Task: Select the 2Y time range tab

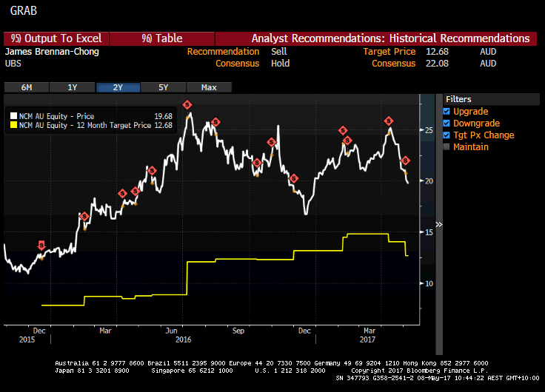Action: pos(118,87)
